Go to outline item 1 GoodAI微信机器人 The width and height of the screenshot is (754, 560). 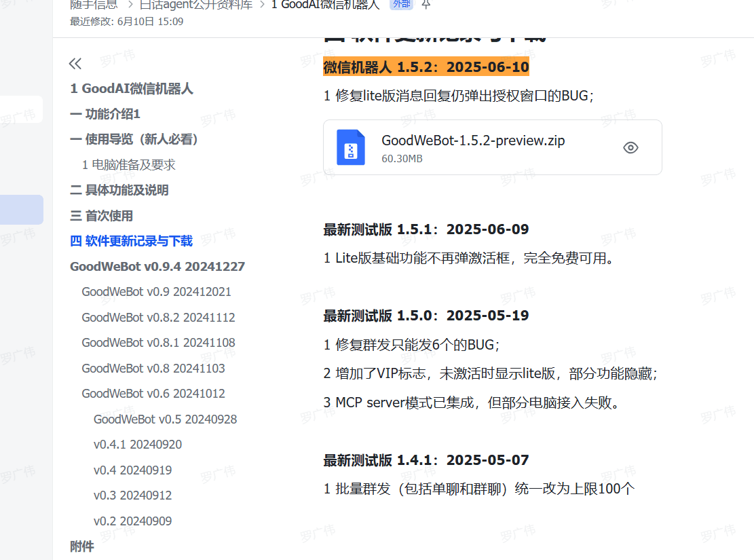132,88
